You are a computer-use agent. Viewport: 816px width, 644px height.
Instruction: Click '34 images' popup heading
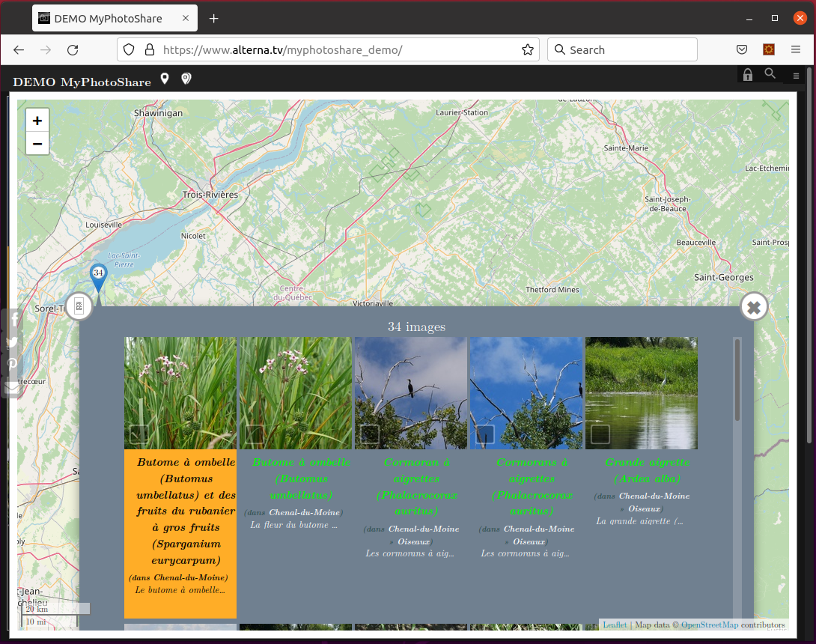[416, 327]
